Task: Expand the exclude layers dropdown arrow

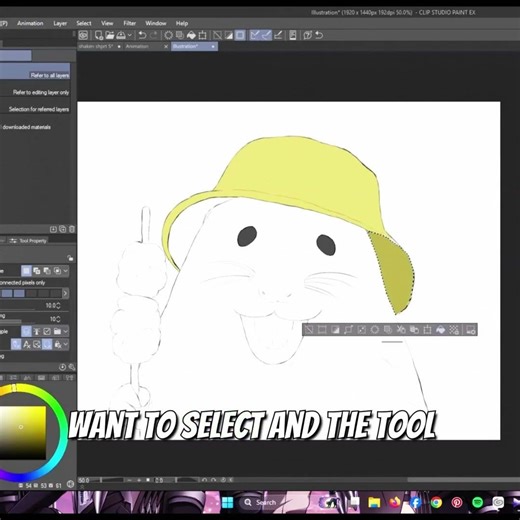Action: (x=66, y=344)
